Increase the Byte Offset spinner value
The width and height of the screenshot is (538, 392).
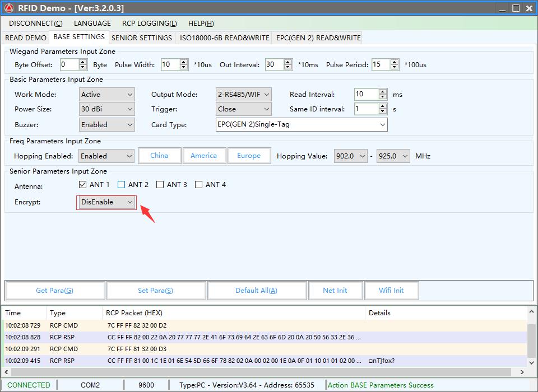[83, 62]
